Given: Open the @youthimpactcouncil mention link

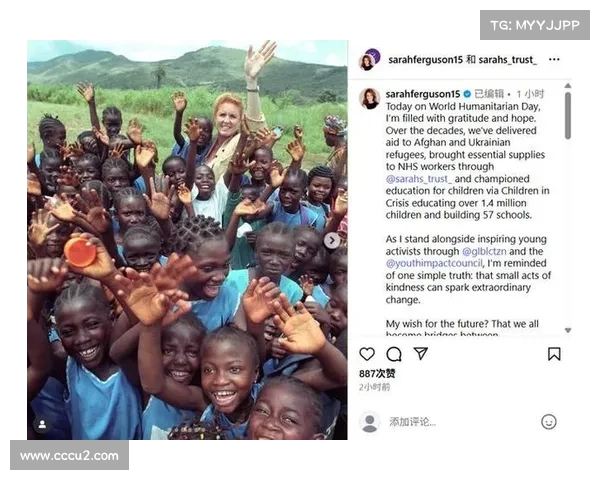Looking at the screenshot, I should [x=434, y=263].
